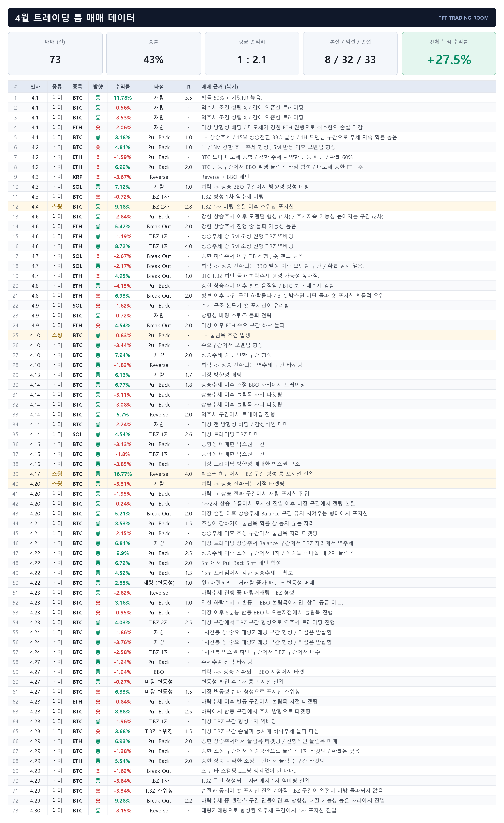The image size is (504, 823).
Task: Click the 8.72% return cell
Action: [x=123, y=247]
